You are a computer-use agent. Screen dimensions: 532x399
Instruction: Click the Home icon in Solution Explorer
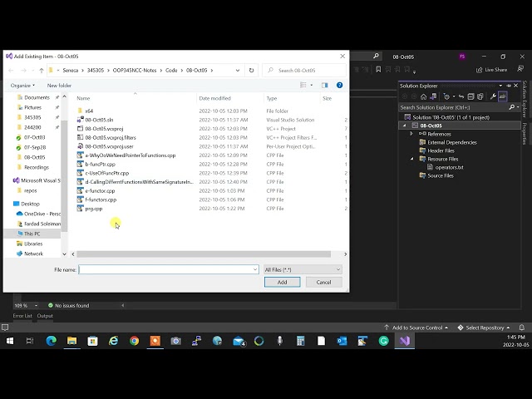click(424, 96)
